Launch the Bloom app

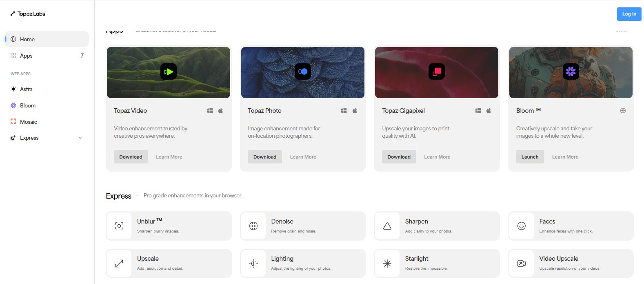530,157
